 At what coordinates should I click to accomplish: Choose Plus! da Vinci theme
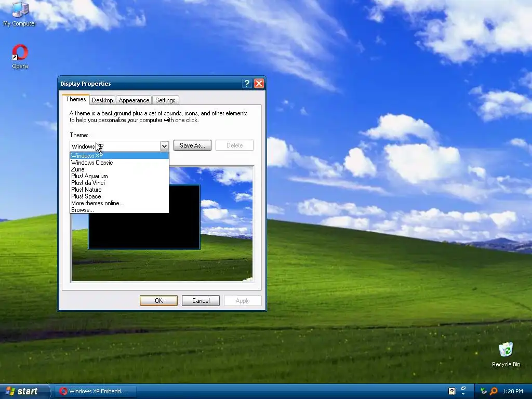click(x=119, y=183)
